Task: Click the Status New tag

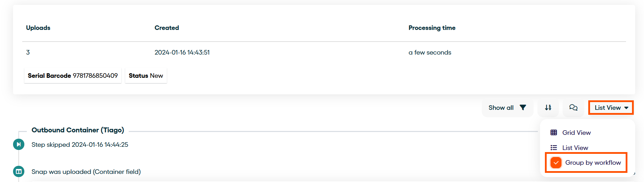Action: pos(146,76)
